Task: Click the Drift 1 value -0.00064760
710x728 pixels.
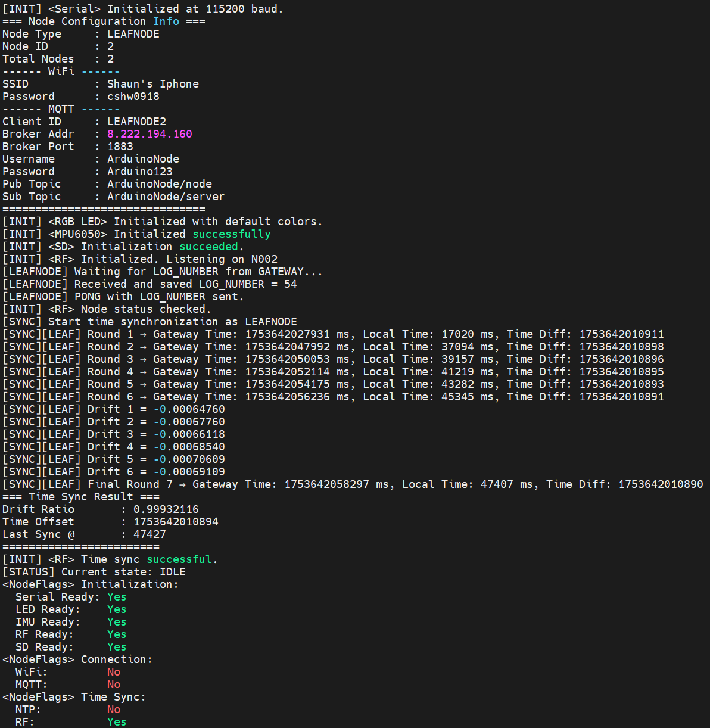Action: tap(189, 409)
